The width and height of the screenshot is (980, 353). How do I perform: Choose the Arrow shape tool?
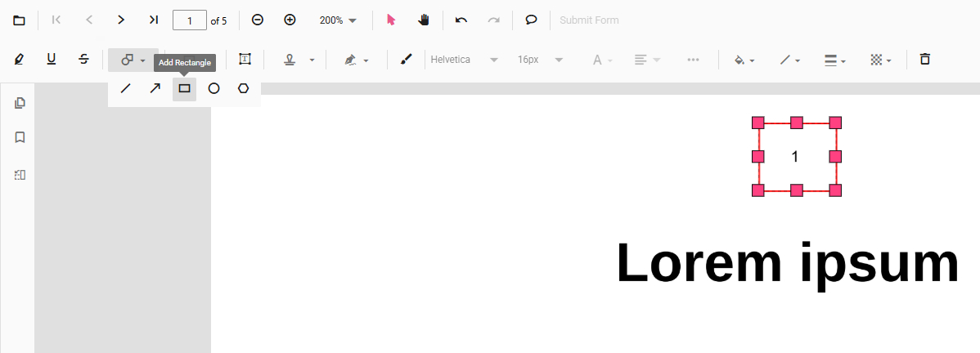click(x=155, y=88)
